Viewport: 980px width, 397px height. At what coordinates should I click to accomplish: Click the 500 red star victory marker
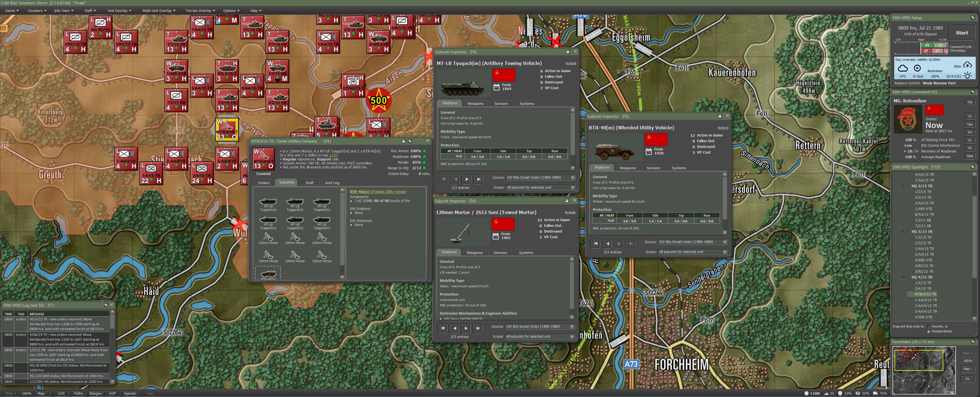tap(379, 101)
